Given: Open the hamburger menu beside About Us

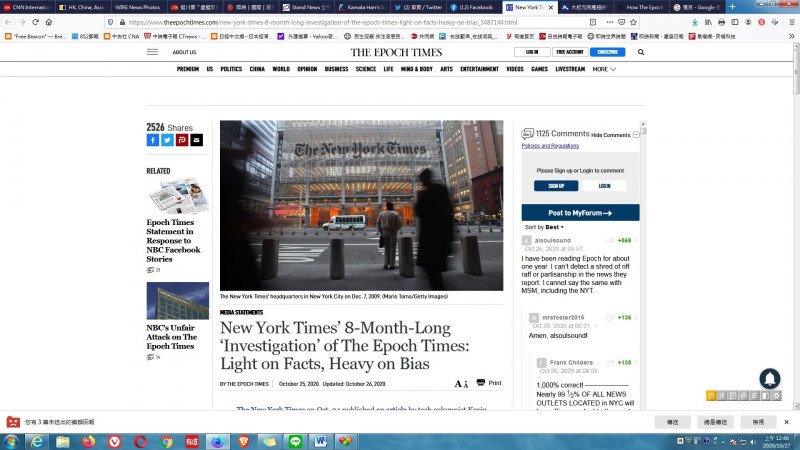Looking at the screenshot, I should point(152,52).
